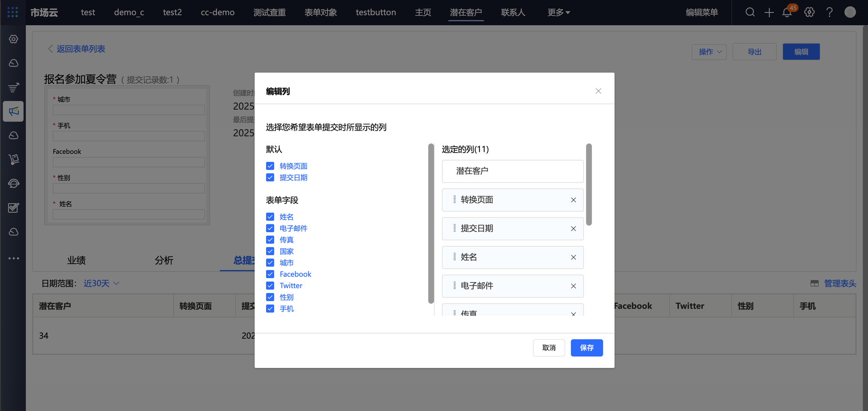This screenshot has height=411, width=868.
Task: Click the headset support icon in sidebar
Action: tap(13, 184)
